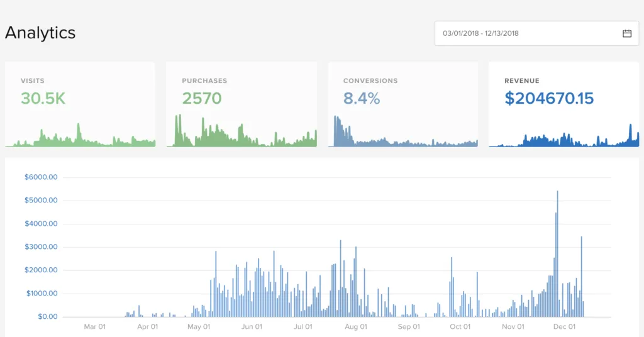This screenshot has width=644, height=337.
Task: Click the green Purchases sparkline chart
Action: click(241, 131)
